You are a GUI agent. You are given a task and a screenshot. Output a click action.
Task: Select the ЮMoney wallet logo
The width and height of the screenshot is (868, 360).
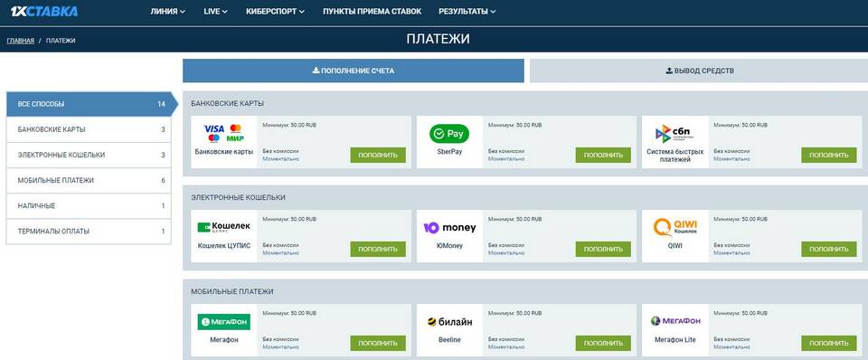coord(449,228)
